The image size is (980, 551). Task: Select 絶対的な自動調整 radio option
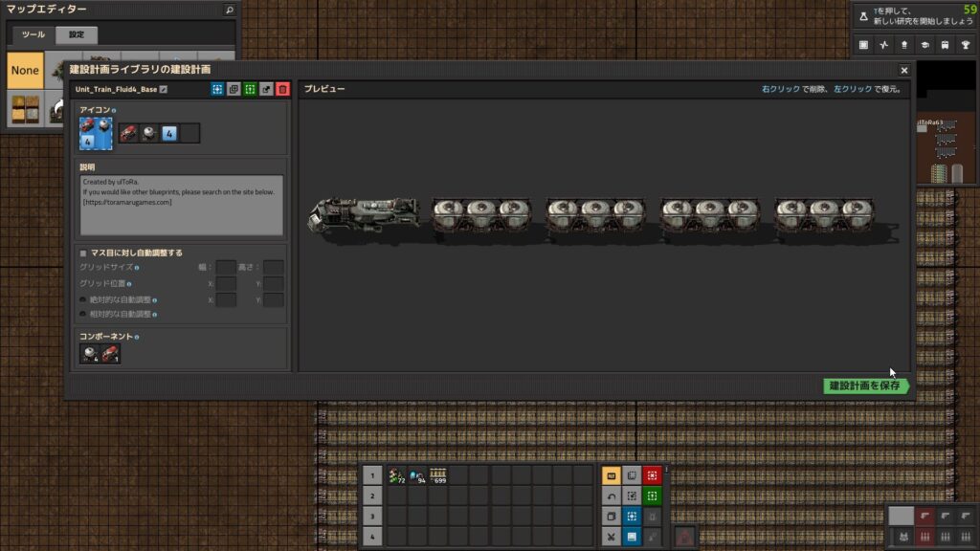82,299
